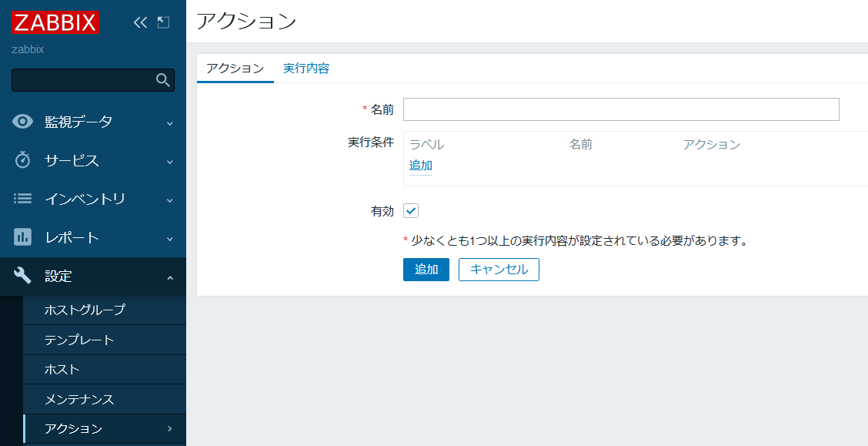Viewport: 868px width, 446px height.
Task: Click the 名前 input field
Action: click(x=622, y=109)
